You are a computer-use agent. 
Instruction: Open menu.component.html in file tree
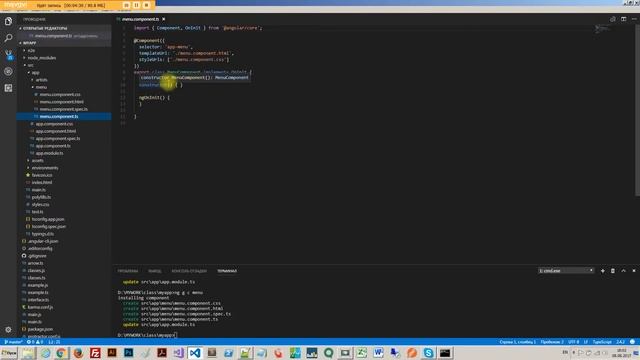(62, 102)
